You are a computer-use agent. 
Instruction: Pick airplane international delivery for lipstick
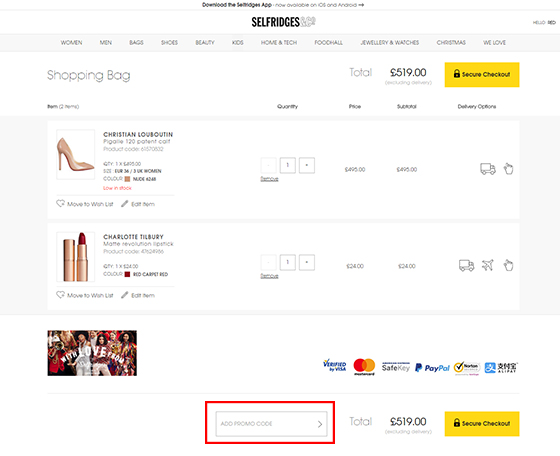pos(488,265)
